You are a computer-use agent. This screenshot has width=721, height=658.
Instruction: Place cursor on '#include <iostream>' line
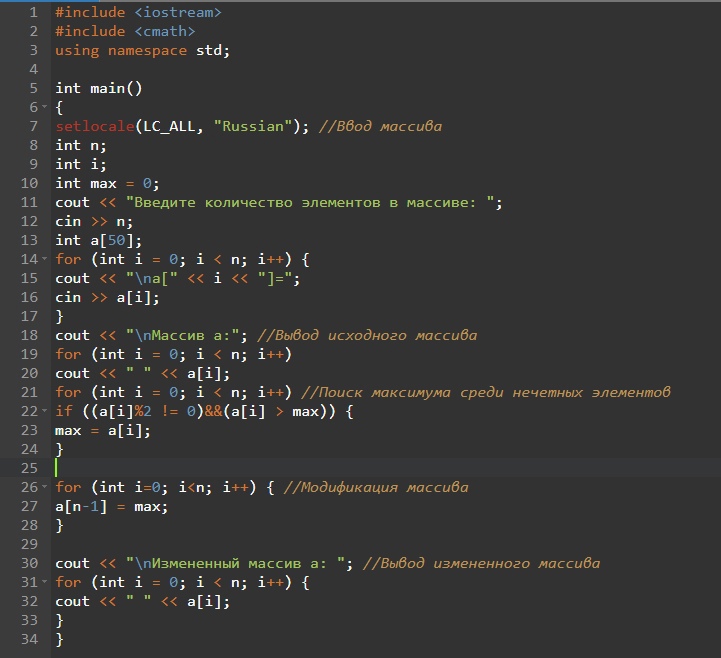pos(138,12)
